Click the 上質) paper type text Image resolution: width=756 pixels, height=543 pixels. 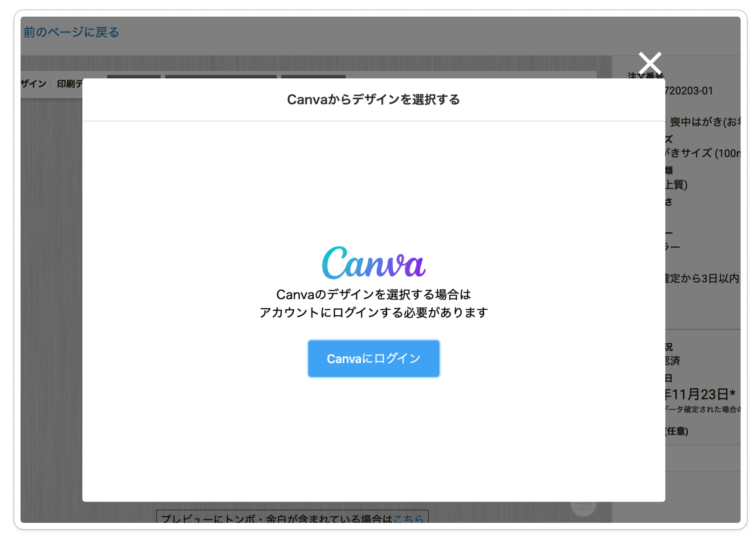coord(676,185)
